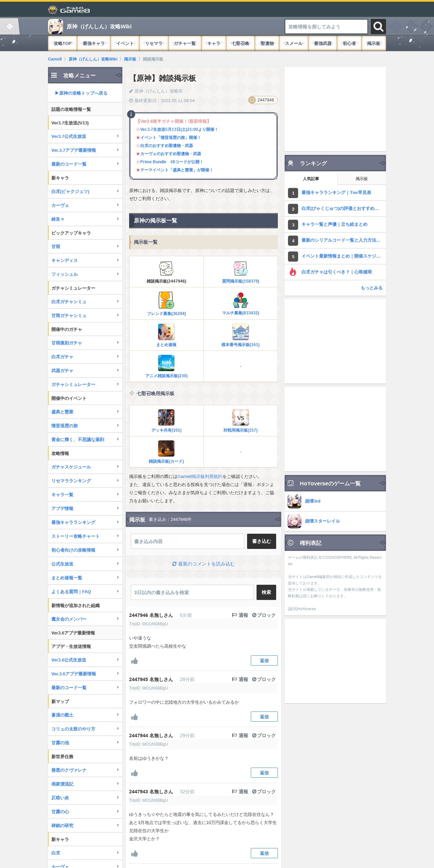The width and height of the screenshot is (434, 868).
Task: Like comment 2447943 with the thumbs-up icon
Action: click(x=134, y=853)
